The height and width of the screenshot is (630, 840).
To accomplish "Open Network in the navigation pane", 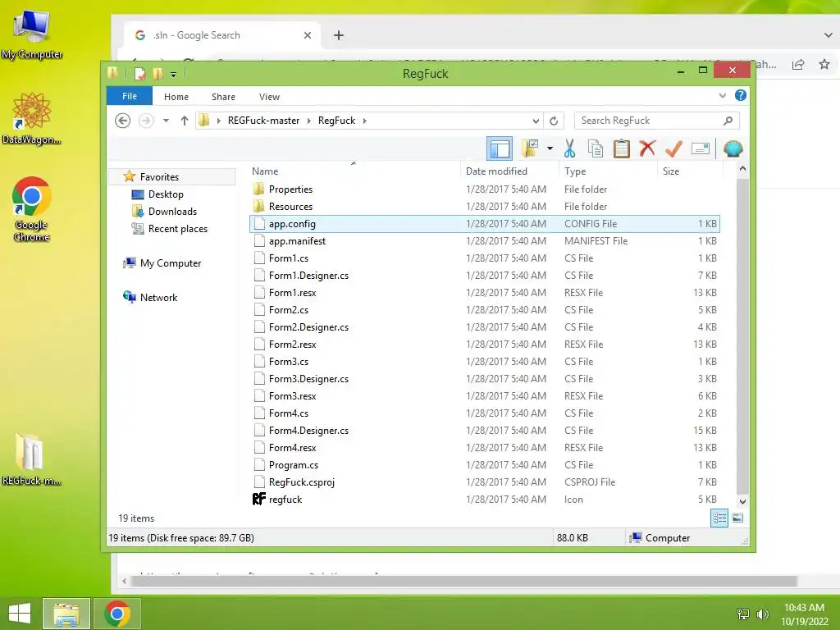I will click(158, 297).
